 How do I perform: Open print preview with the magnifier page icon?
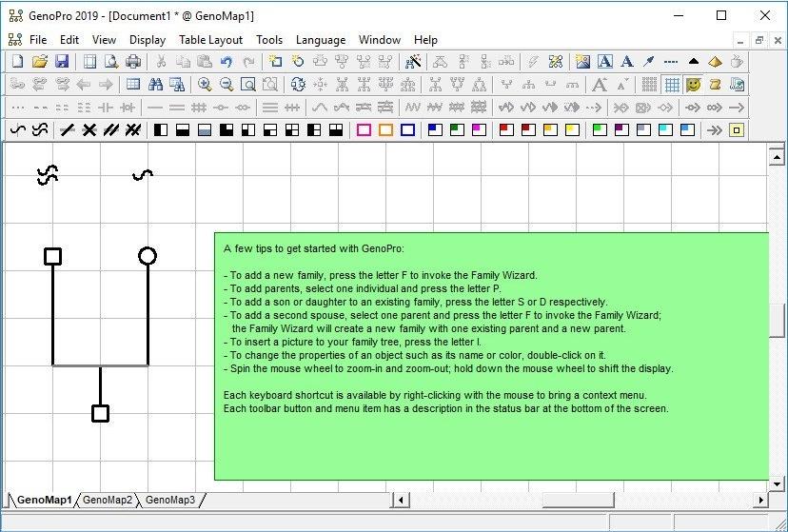pyautogui.click(x=111, y=61)
